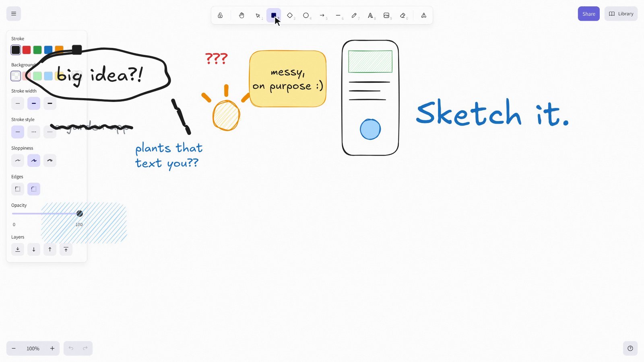The width and height of the screenshot is (644, 362).
Task: Open the more tools shapes icon
Action: [424, 15]
